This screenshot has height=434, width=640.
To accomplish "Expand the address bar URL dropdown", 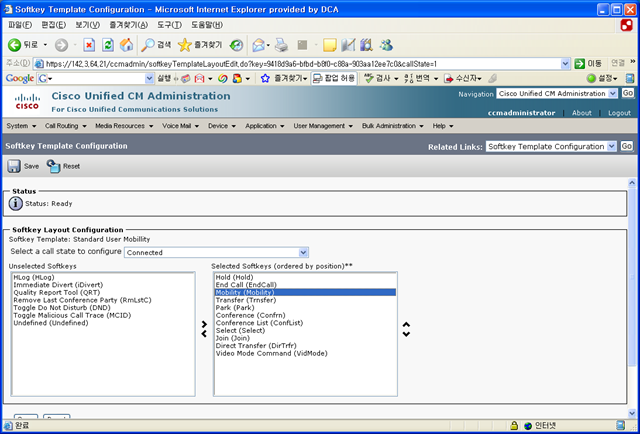I will [x=565, y=64].
